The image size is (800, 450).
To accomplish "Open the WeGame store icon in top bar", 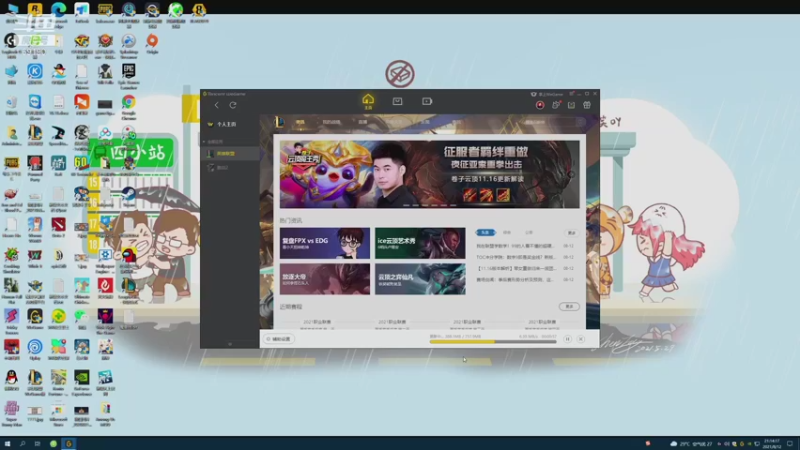I will 397,101.
